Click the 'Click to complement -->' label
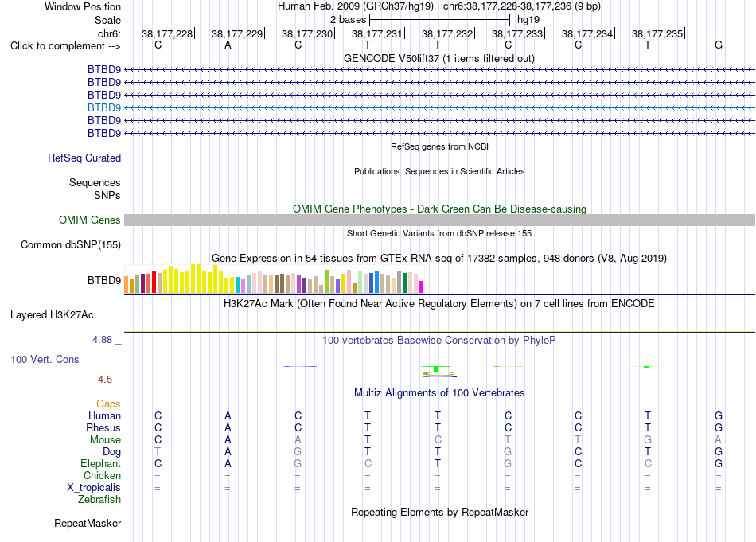756x542 pixels. click(x=65, y=46)
